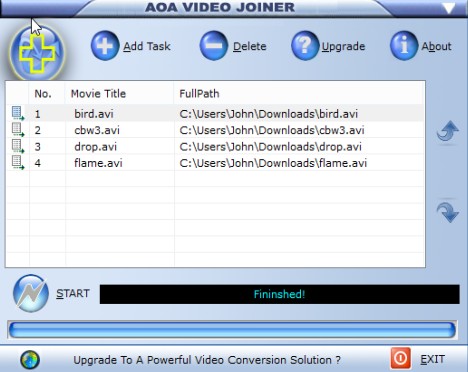Click the blue progress bar
The height and width of the screenshot is (372, 468).
point(232,330)
